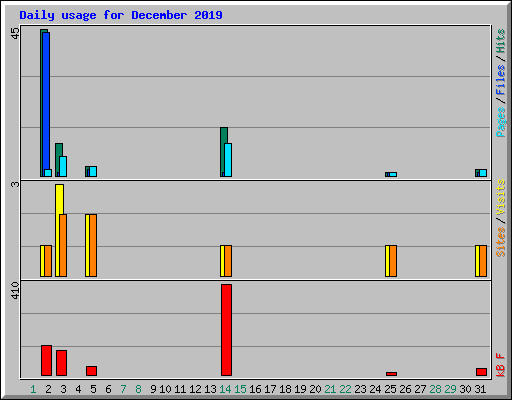Image resolution: width=512 pixels, height=400 pixels.
Task: Select the orange Sites bar for day 25
Action: click(393, 261)
